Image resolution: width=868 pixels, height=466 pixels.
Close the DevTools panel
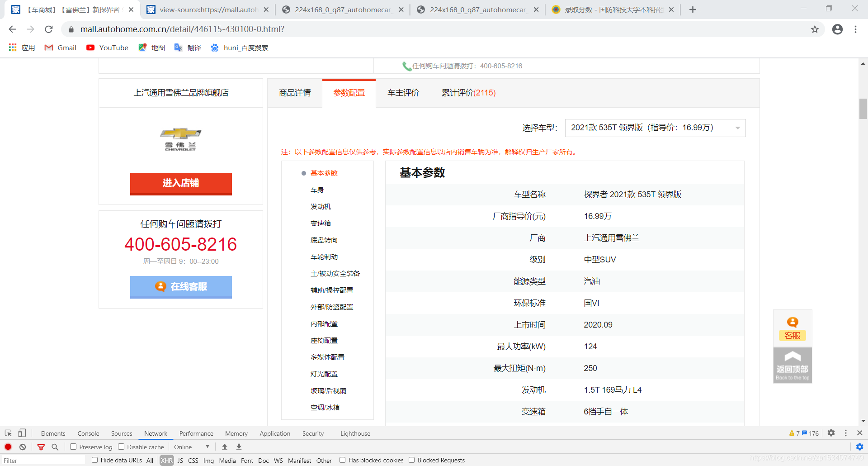860,433
